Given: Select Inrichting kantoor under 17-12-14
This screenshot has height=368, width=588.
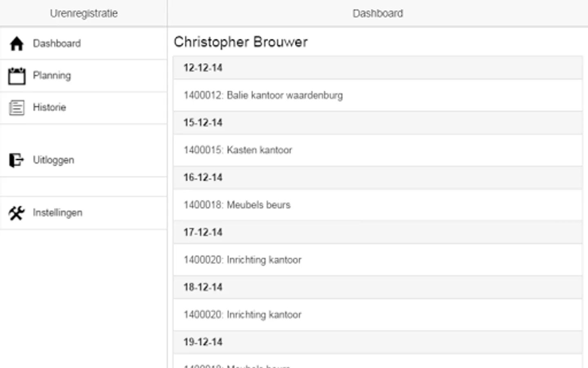Looking at the screenshot, I should (243, 260).
